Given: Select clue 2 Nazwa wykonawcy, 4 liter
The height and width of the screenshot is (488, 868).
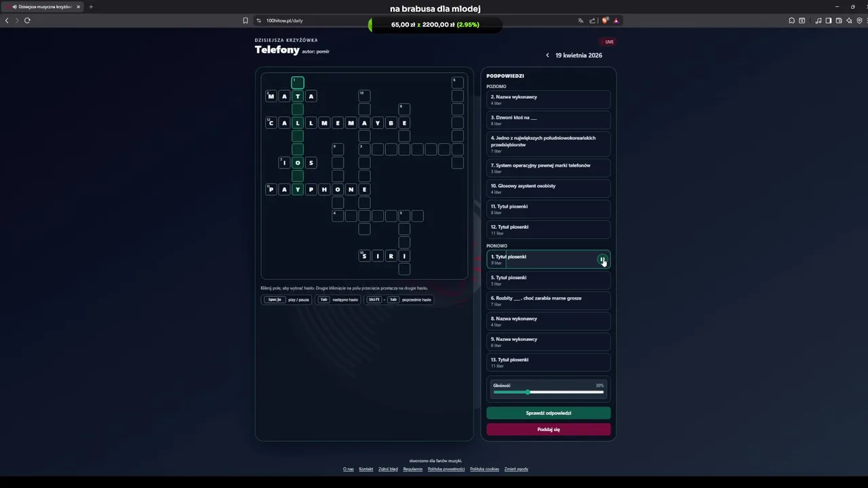Looking at the screenshot, I should 548,100.
